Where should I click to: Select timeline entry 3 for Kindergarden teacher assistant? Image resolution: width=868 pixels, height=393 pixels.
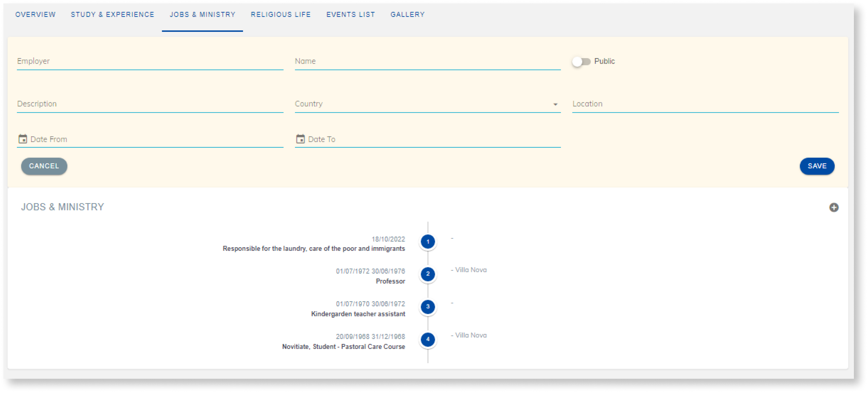click(x=428, y=306)
